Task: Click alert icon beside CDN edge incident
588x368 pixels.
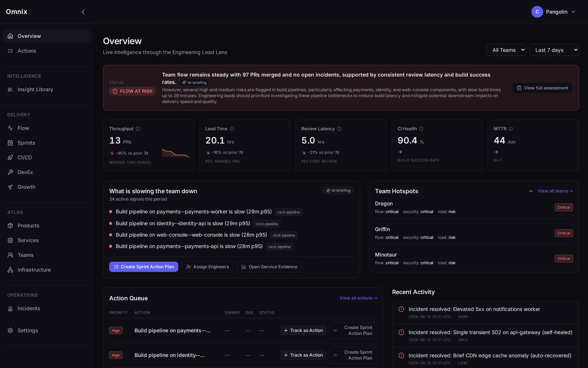Action: pyautogui.click(x=401, y=355)
